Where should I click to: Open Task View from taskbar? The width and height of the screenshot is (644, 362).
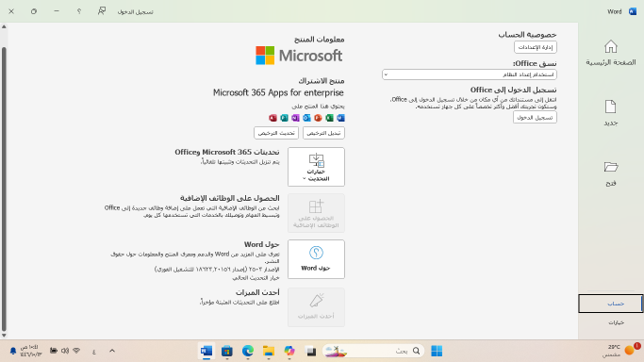(x=311, y=351)
